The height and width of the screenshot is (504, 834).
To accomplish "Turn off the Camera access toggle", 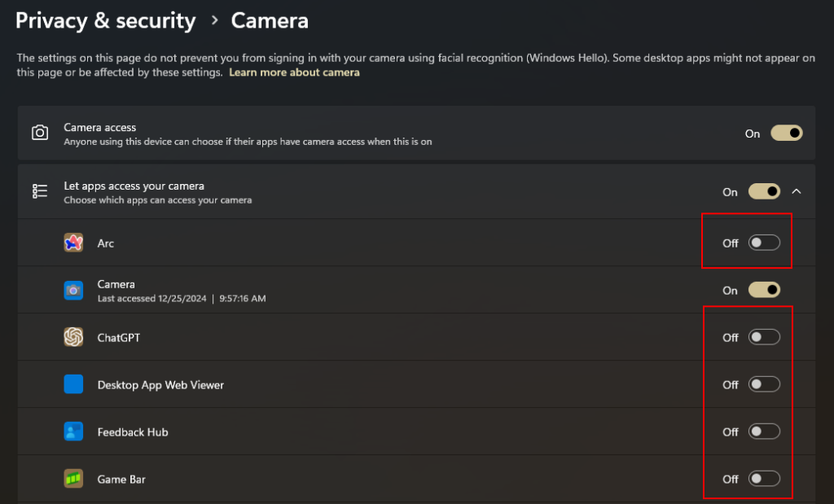I will point(787,133).
